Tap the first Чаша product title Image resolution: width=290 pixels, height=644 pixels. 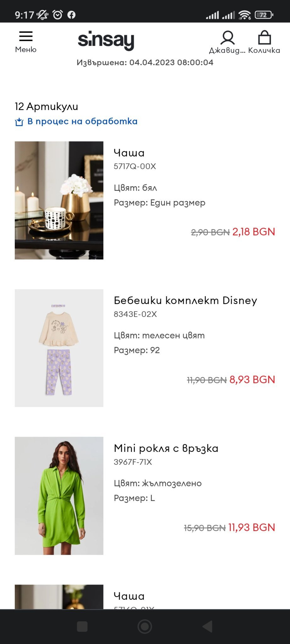point(129,153)
